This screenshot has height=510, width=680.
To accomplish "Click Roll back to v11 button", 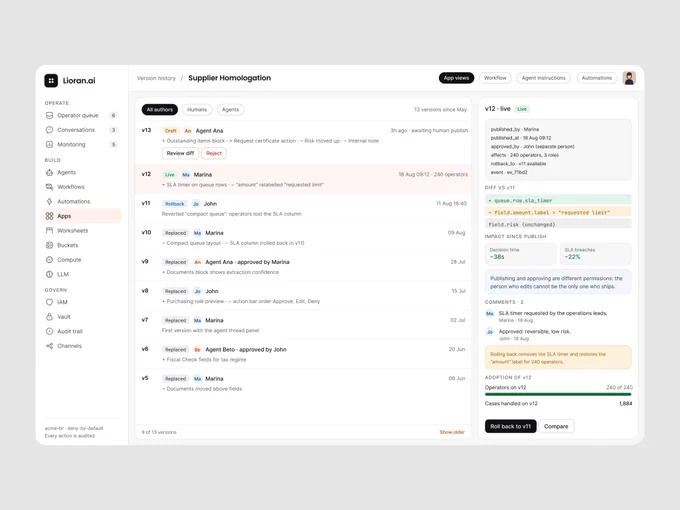I will click(510, 426).
